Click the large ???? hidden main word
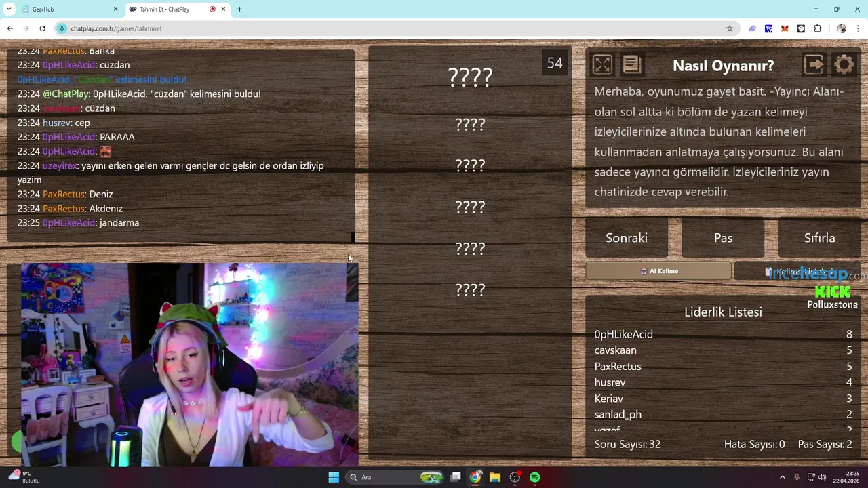Screen dimensions: 868x488 [x=470, y=77]
